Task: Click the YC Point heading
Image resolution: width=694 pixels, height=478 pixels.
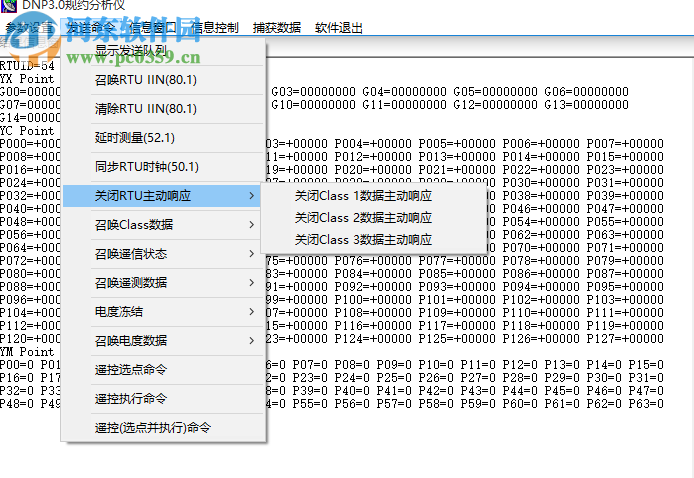Action: pyautogui.click(x=27, y=131)
